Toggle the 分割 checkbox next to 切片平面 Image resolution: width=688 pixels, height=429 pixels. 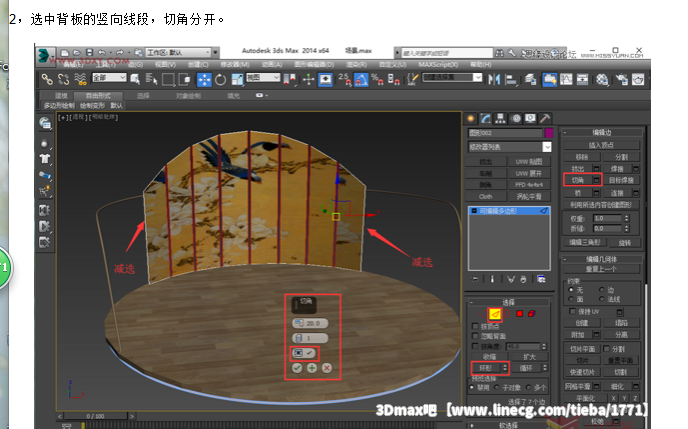coord(607,349)
